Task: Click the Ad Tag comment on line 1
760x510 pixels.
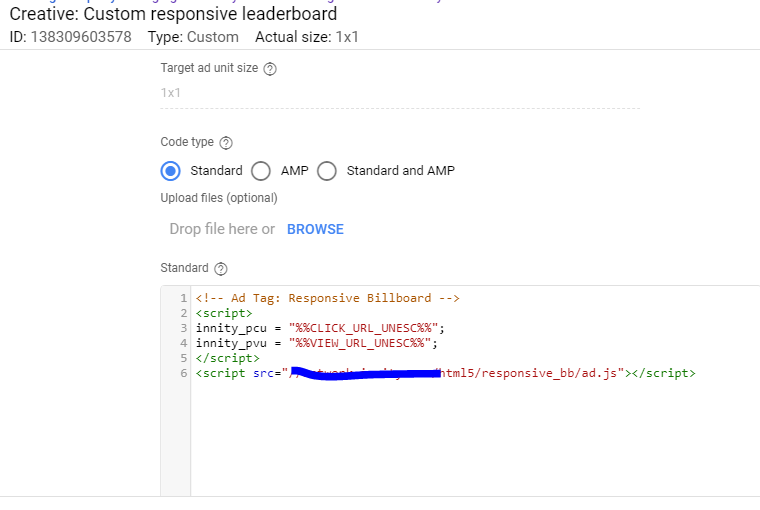Action: (328, 298)
